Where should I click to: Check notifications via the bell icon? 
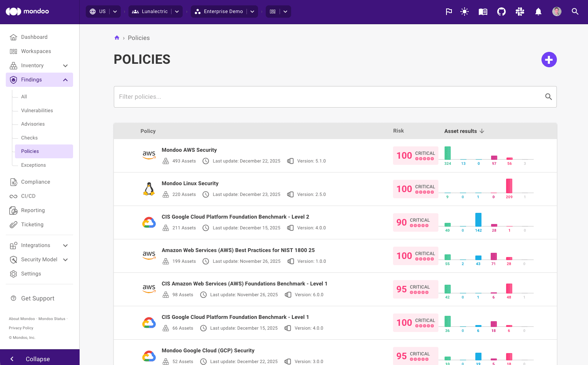[x=538, y=12]
